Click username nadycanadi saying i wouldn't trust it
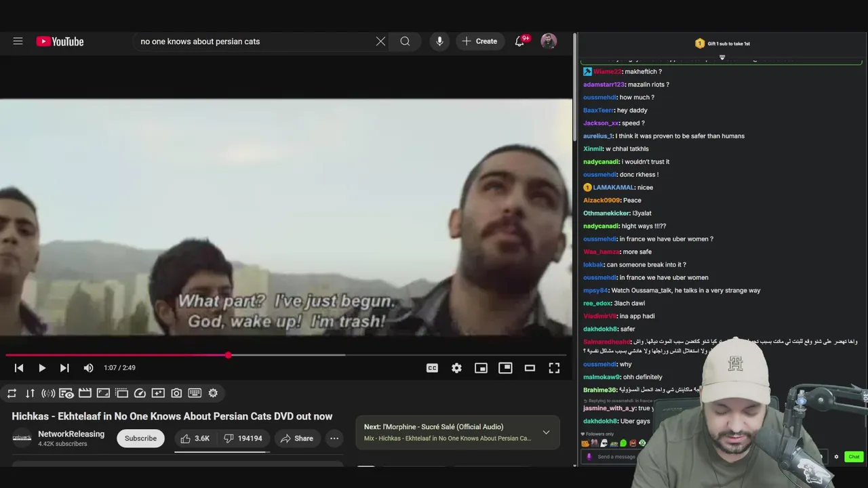This screenshot has width=868, height=488. 601,162
